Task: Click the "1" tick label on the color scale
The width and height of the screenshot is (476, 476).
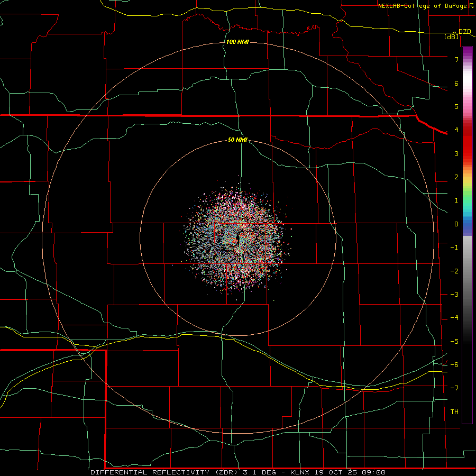Action: (456, 200)
